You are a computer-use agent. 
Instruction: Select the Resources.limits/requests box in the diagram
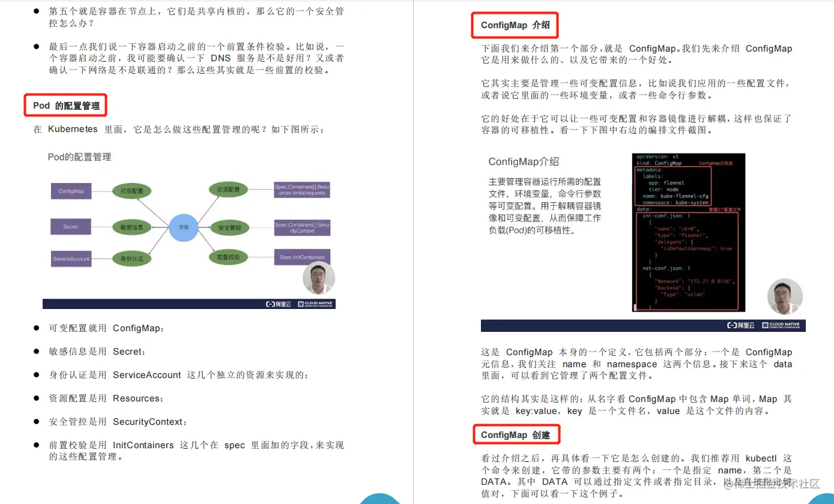coord(302,190)
